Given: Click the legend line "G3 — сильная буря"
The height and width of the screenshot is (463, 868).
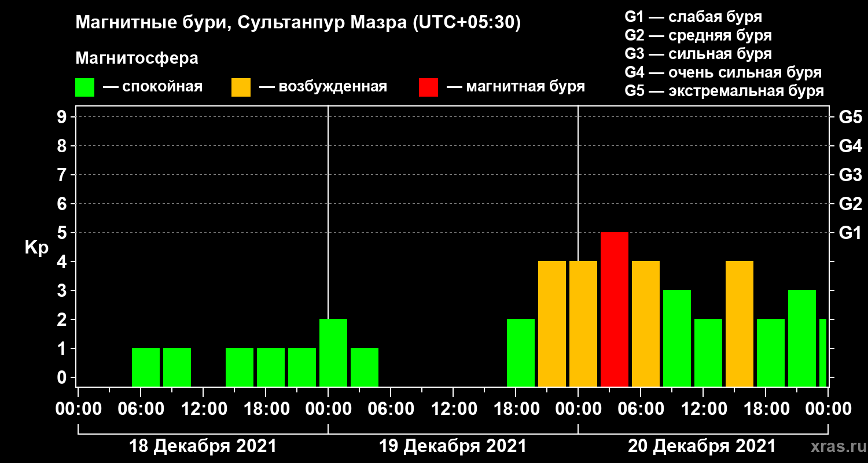Looking at the screenshot, I should point(698,54).
